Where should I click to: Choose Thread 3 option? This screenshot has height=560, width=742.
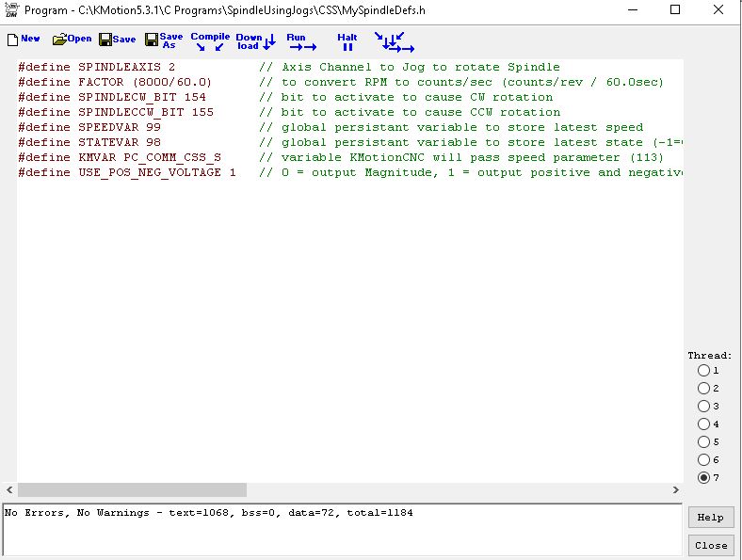[703, 407]
